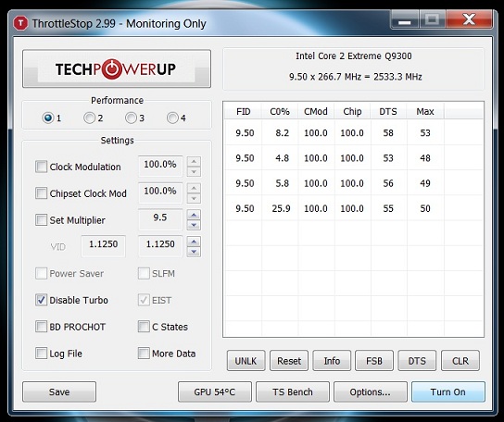Increase Clock Modulation with up arrow
Viewport: 504px width, 422px height.
point(194,161)
